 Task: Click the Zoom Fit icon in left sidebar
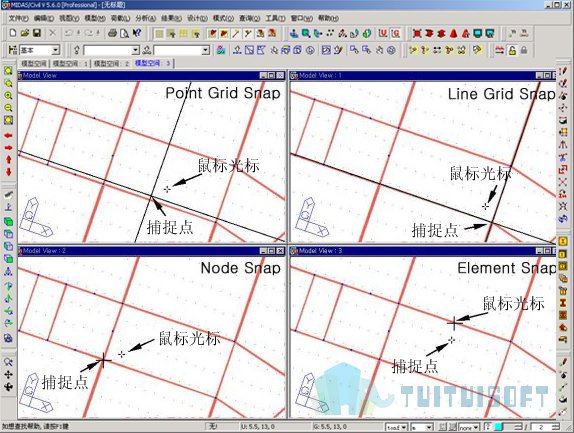tap(8, 71)
